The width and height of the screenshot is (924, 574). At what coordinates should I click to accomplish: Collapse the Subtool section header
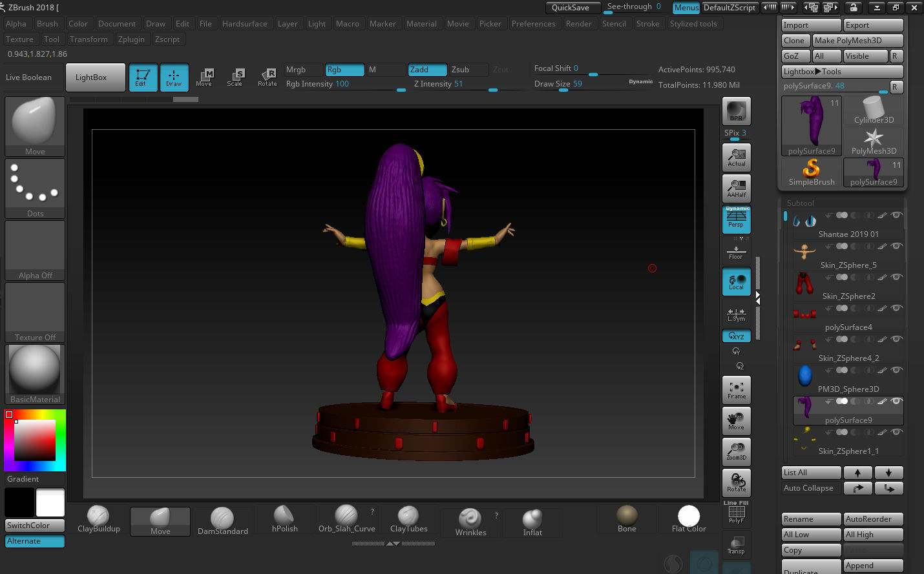[x=800, y=203]
